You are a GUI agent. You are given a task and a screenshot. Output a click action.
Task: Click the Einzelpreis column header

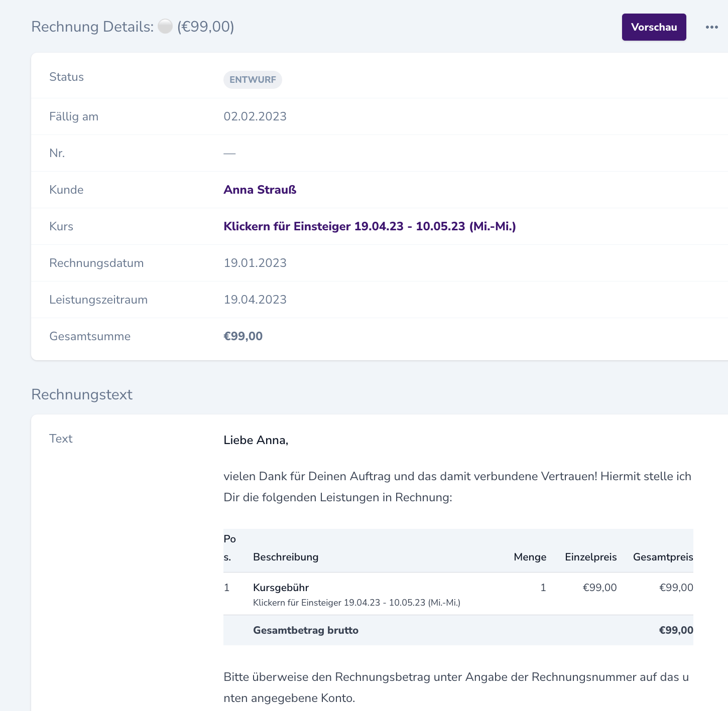click(590, 557)
